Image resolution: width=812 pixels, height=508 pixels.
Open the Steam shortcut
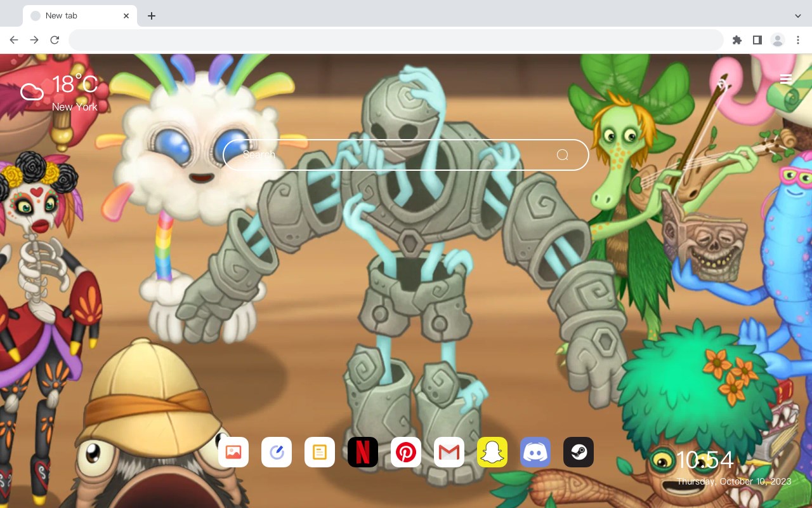[579, 452]
